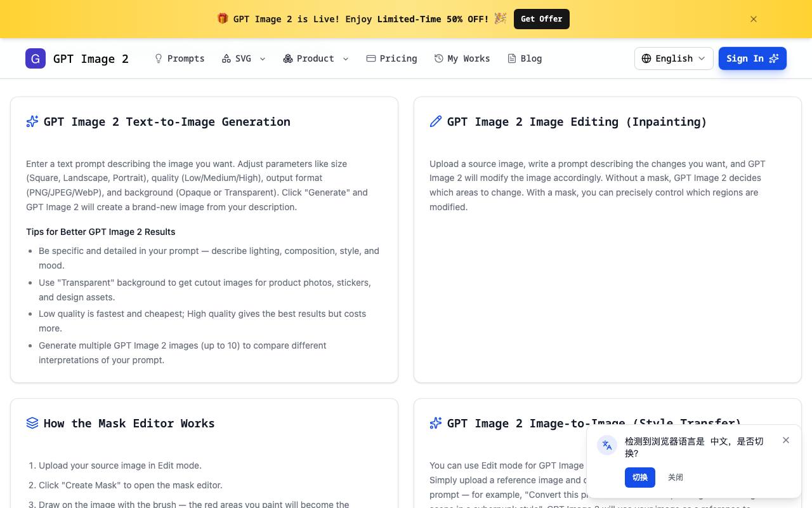The height and width of the screenshot is (508, 812).
Task: Dismiss the promo banner with X
Action: coord(754,19)
